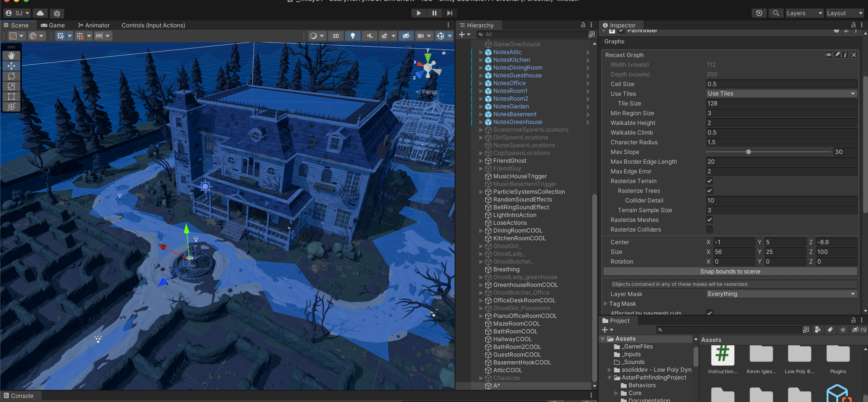Toggle hidden packages count icon (19)
The height and width of the screenshot is (402, 868).
pyautogui.click(x=859, y=330)
